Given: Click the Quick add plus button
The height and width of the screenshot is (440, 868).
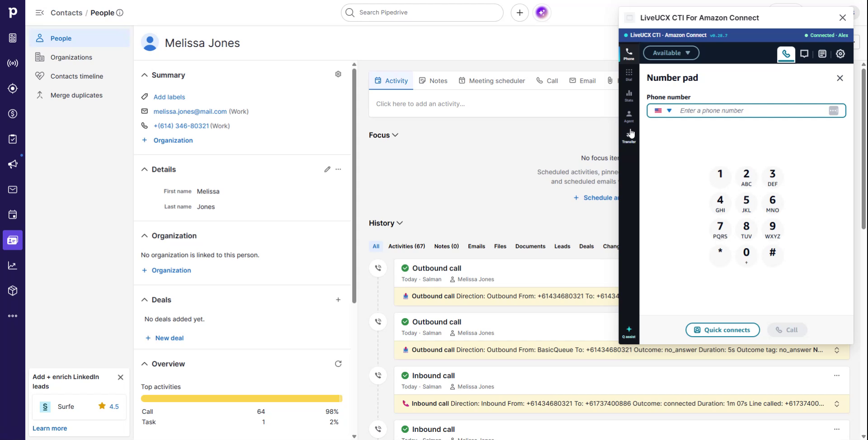Looking at the screenshot, I should point(519,13).
